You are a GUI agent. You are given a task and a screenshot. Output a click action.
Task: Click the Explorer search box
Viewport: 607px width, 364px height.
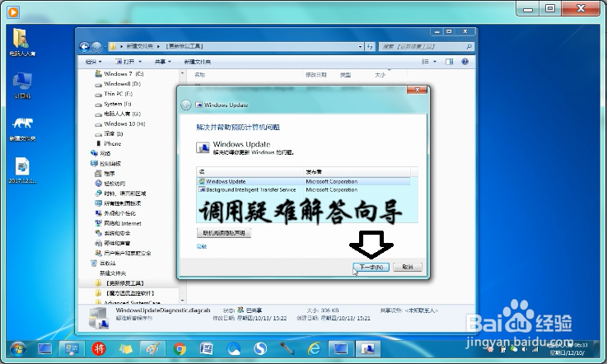(x=426, y=46)
